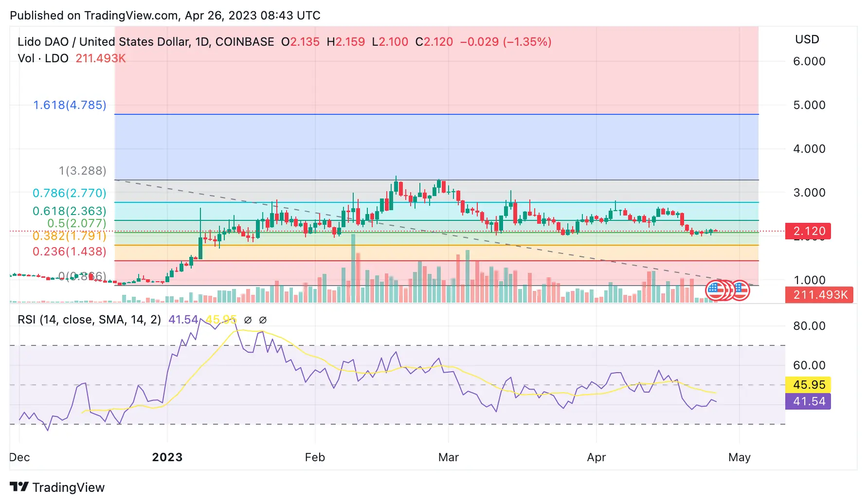Click the close price C2.120

point(434,42)
